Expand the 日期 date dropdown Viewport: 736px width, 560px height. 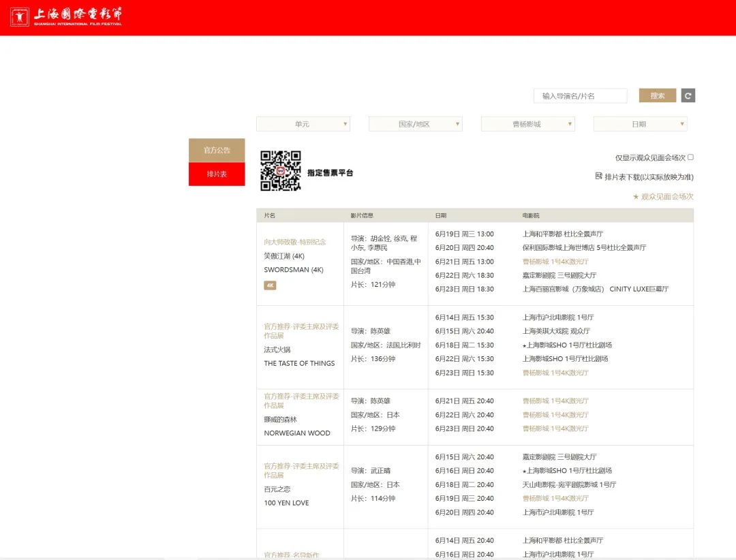pyautogui.click(x=640, y=124)
